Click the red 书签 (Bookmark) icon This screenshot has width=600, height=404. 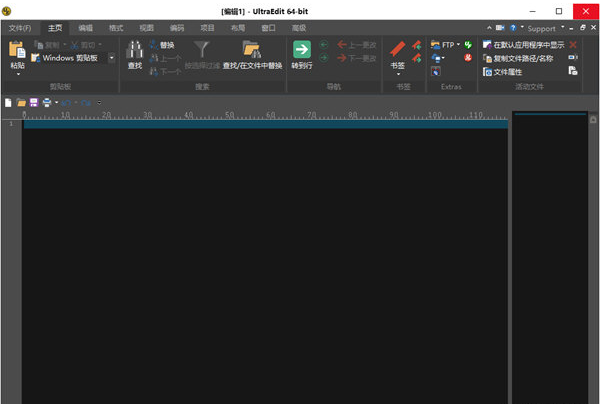(x=397, y=49)
